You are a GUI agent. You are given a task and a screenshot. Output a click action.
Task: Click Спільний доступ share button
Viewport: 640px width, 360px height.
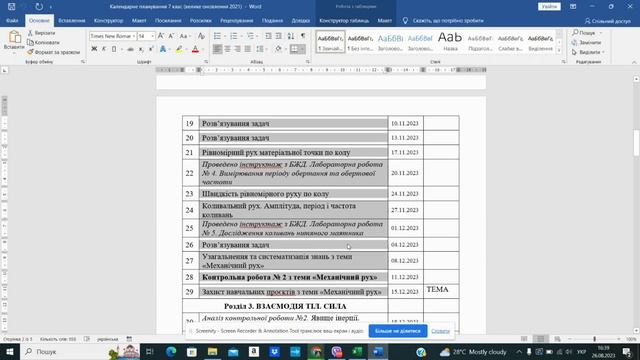607,21
